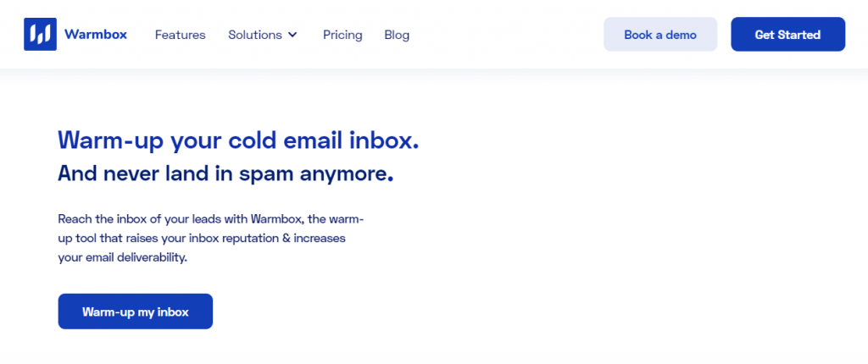The image size is (868, 364).
Task: Click the chevron next to Solutions
Action: coord(292,35)
